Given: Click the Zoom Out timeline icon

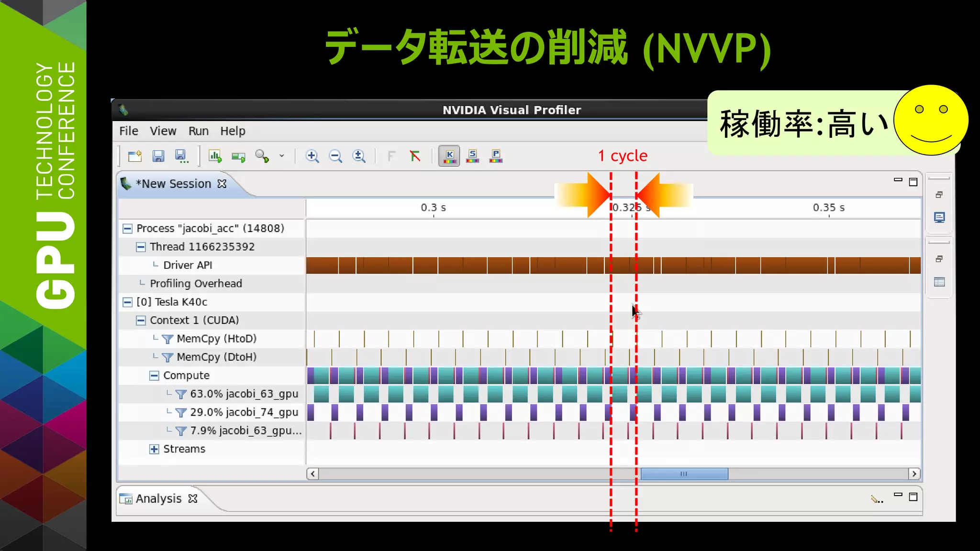Looking at the screenshot, I should 335,156.
